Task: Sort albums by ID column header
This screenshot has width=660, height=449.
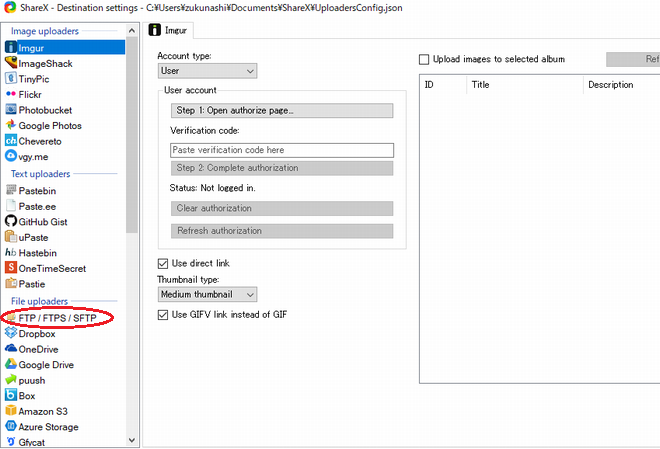Action: point(443,85)
